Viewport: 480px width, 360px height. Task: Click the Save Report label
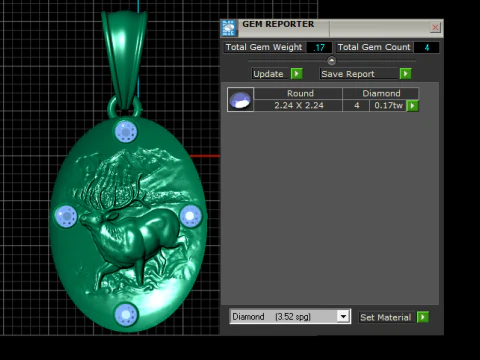(359, 74)
